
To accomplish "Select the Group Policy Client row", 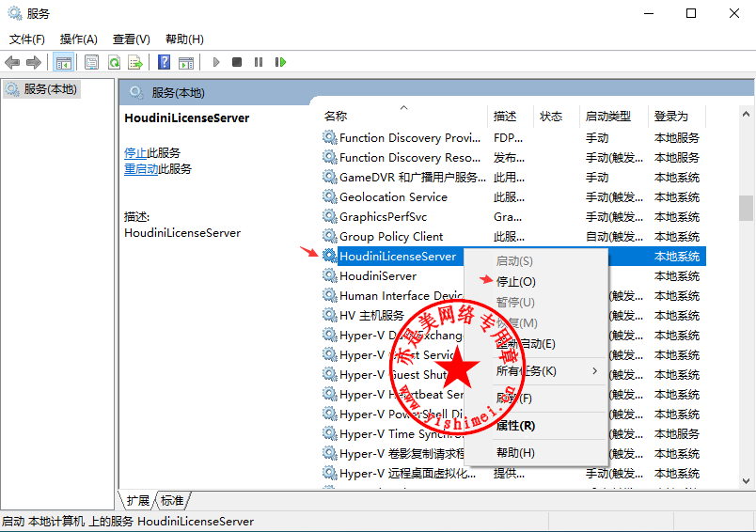I will 513,237.
